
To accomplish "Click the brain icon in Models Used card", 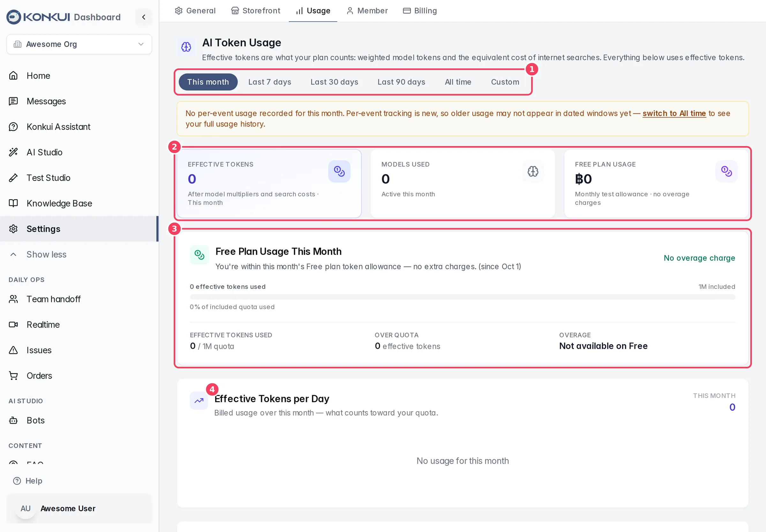I will pos(533,171).
